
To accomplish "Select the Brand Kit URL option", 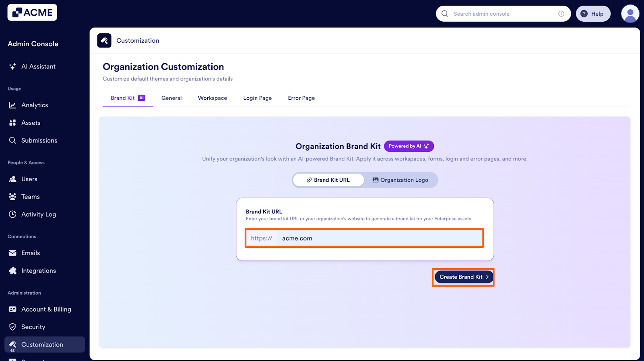I will coord(328,180).
